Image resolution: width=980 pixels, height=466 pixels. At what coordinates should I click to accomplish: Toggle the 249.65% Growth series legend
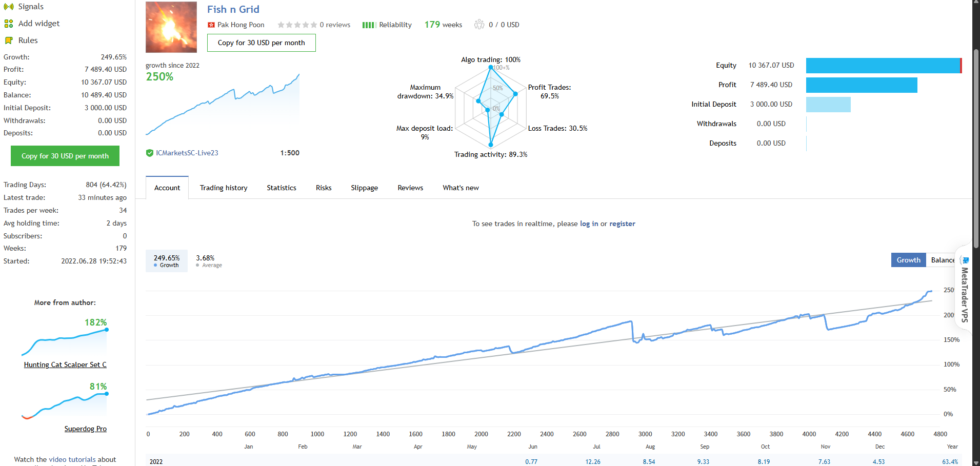pyautogui.click(x=167, y=261)
